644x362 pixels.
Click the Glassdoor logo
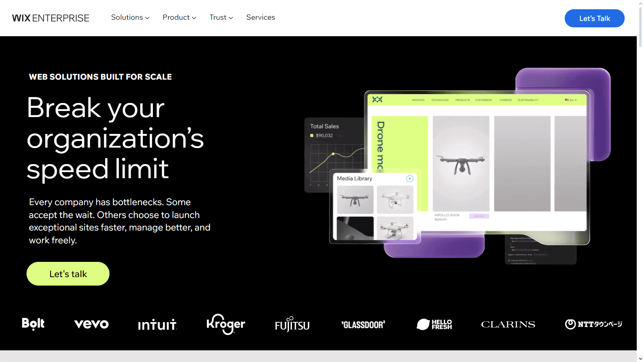(x=363, y=325)
